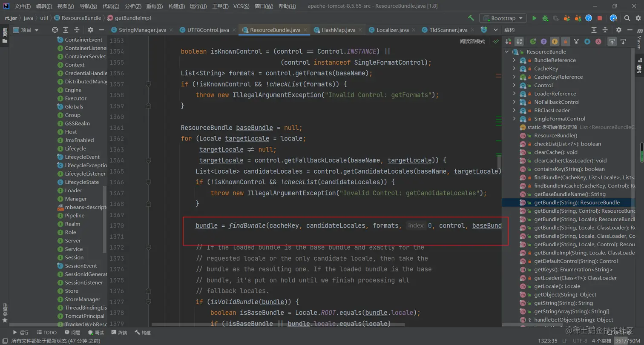
Task: Run the Bootstrap configuration with green play
Action: [x=534, y=18]
